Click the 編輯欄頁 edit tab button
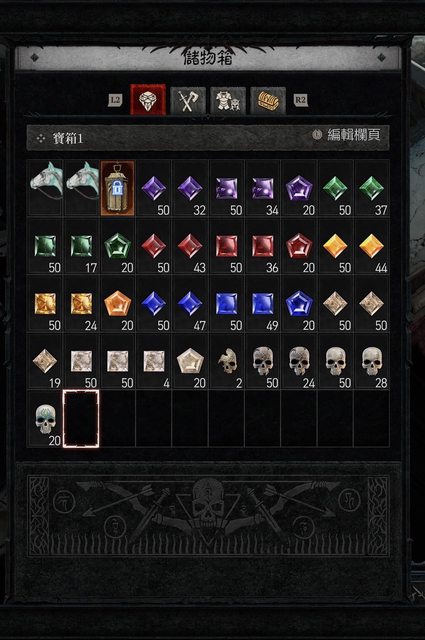The image size is (425, 640). [348, 135]
